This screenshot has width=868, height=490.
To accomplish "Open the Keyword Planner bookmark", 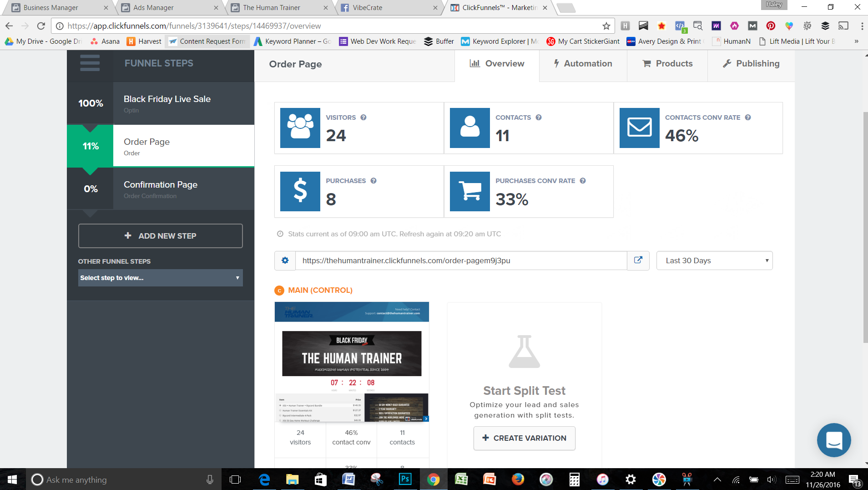I will coord(293,41).
